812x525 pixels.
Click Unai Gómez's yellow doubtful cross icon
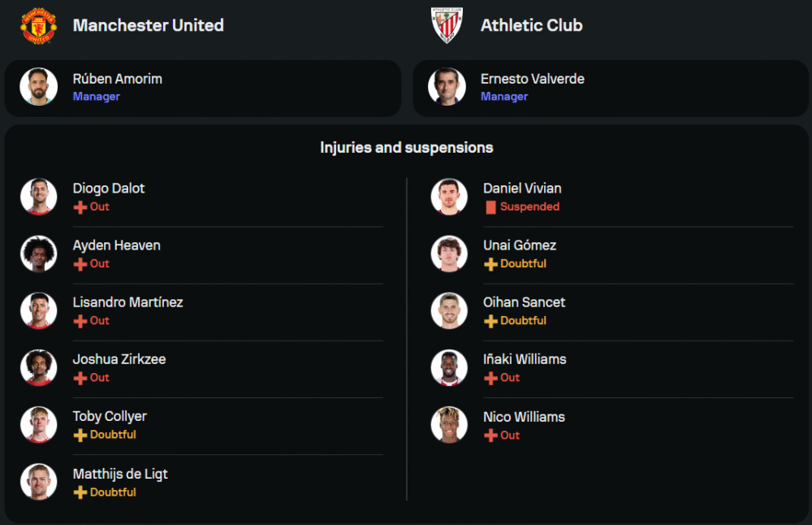490,264
